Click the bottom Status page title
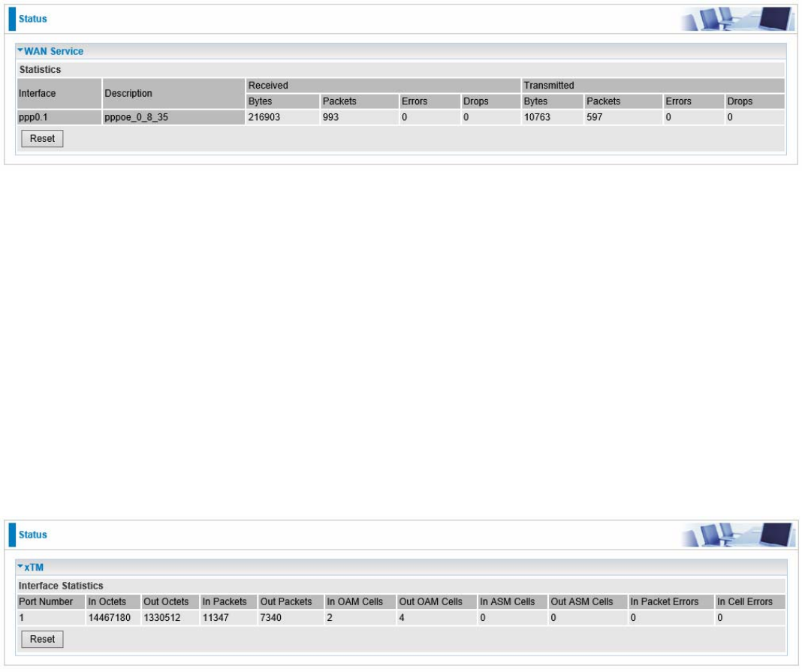Screen dimensions: 802x672 pos(33,535)
